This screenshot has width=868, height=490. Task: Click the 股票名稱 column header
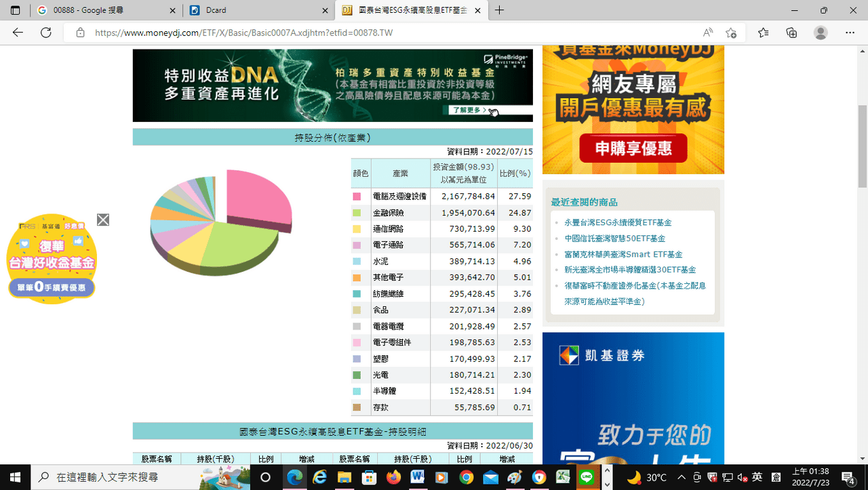[157, 459]
